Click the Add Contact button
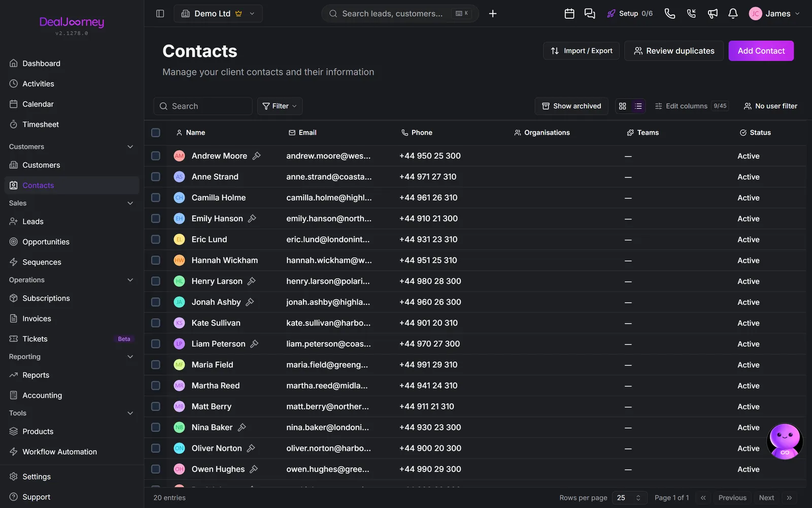This screenshot has height=508, width=812. pos(761,51)
